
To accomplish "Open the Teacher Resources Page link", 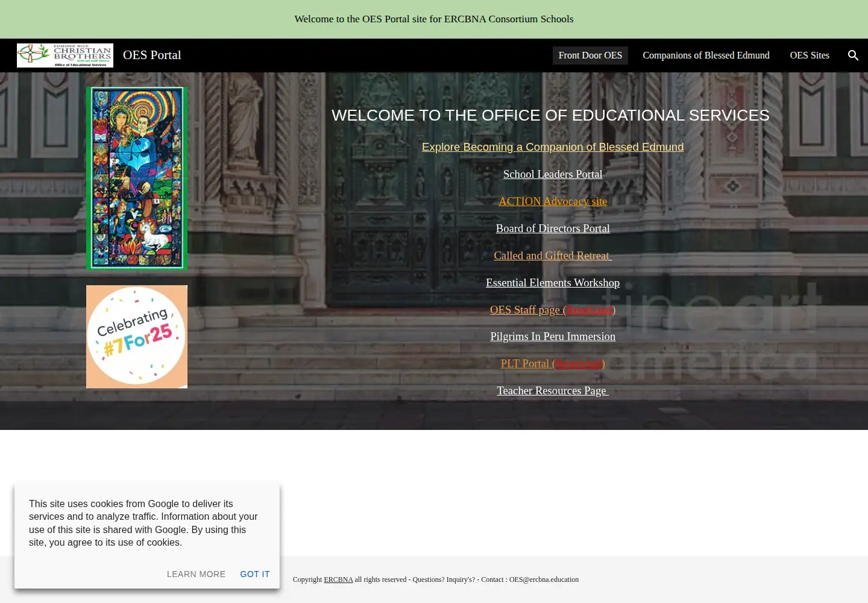I will (x=553, y=391).
